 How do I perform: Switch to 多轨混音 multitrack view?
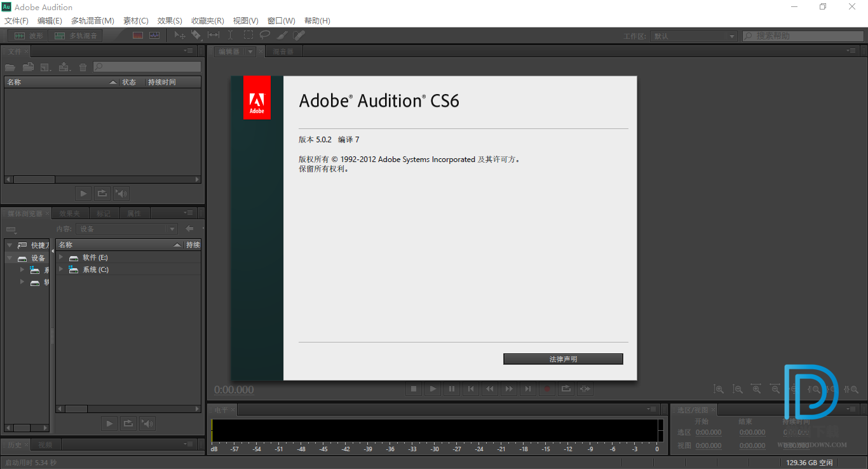(76, 36)
